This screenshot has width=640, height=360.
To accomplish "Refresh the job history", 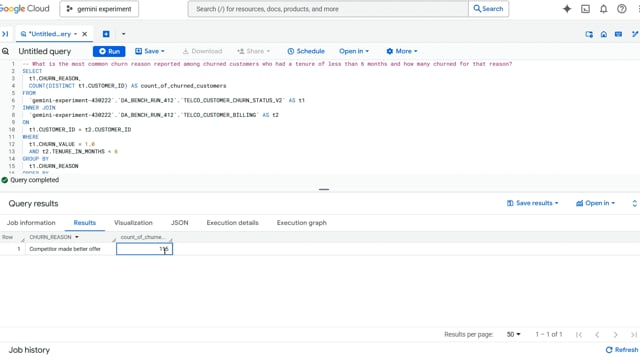I will click(x=622, y=350).
